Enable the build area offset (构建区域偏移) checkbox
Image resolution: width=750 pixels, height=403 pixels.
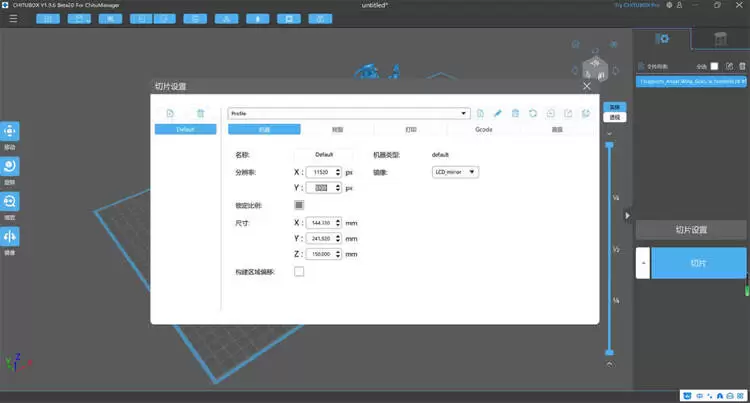299,272
